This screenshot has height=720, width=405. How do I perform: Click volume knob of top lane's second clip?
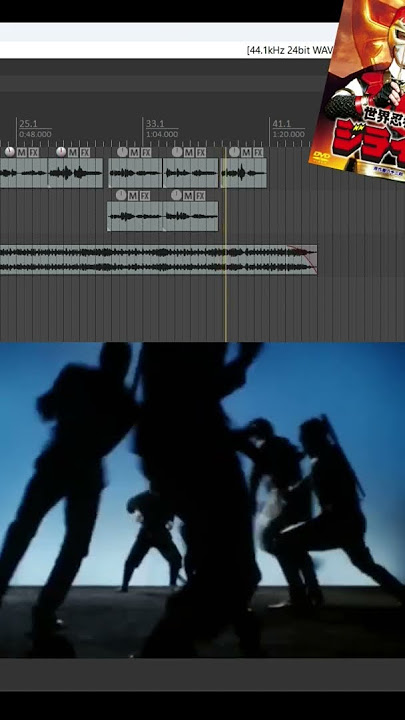(61, 152)
